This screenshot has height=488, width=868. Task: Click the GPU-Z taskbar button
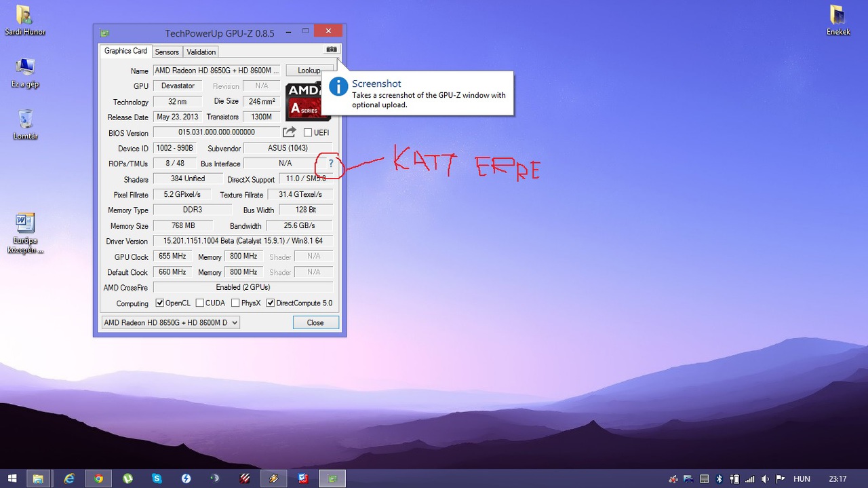[332, 478]
